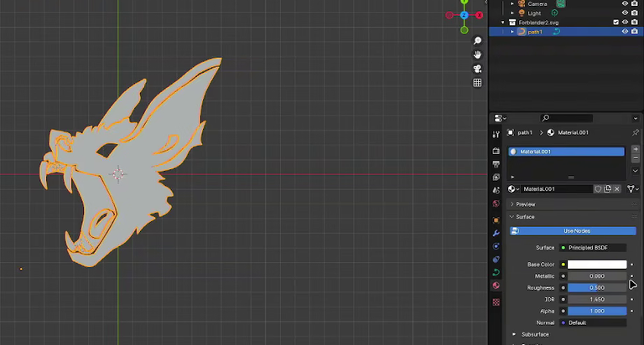Hide path1 in viewport with eye icon
This screenshot has width=644, height=345.
(625, 32)
